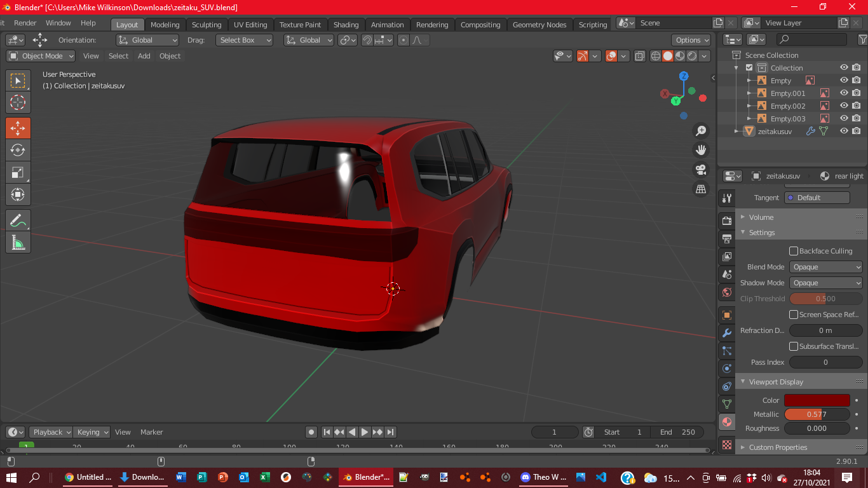Screen dimensions: 868x488
Task: Switch to the Sculpting workspace tab
Action: click(207, 25)
